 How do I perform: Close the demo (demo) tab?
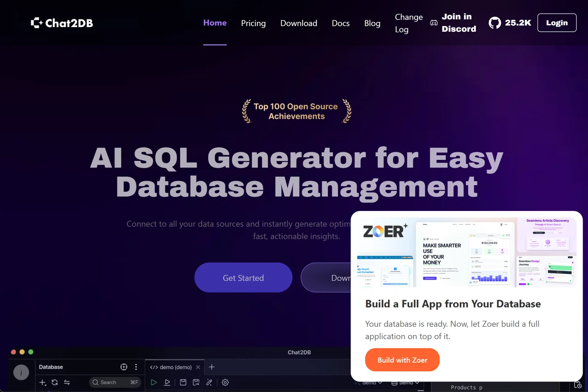[198, 367]
